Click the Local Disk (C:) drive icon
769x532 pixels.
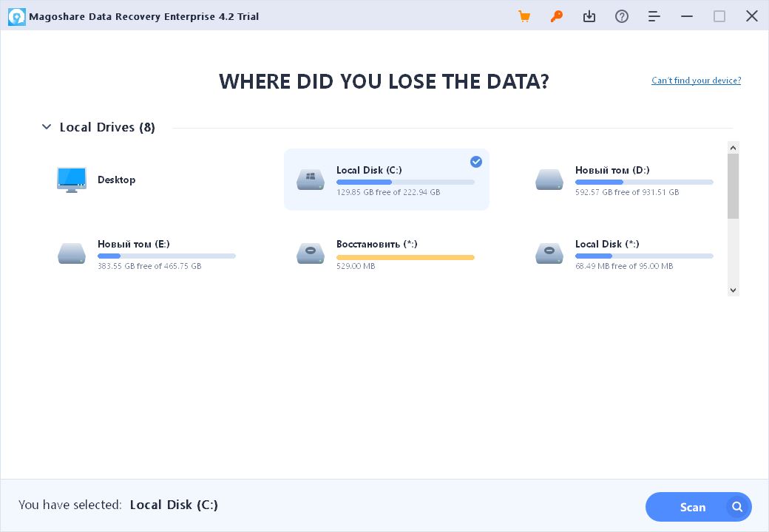coord(310,179)
